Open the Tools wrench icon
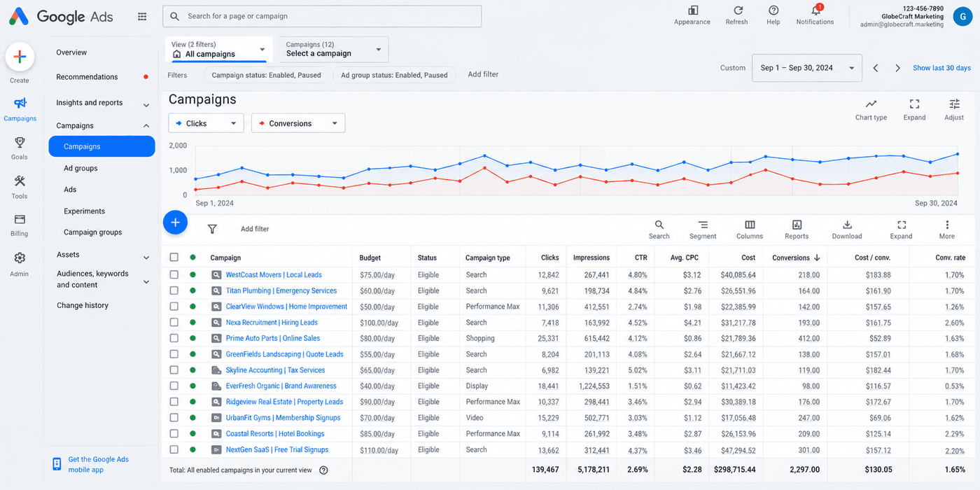The image size is (980, 490). click(20, 181)
